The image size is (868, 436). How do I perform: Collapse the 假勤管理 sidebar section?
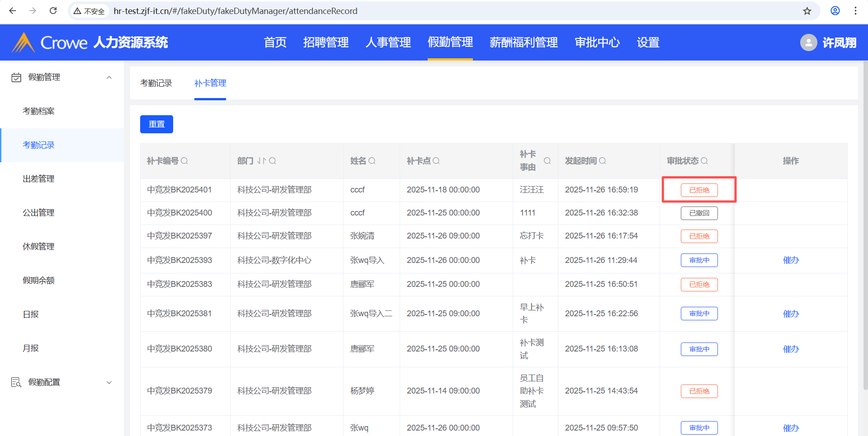109,77
